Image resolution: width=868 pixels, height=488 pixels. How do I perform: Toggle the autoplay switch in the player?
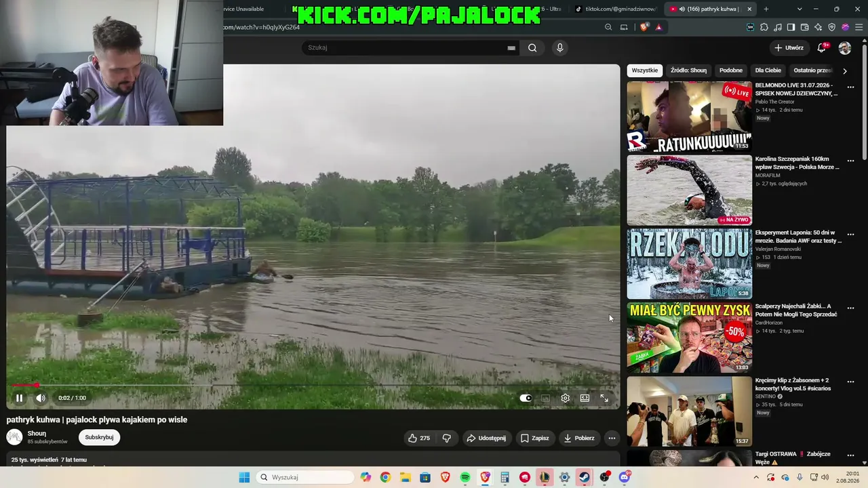tap(526, 398)
